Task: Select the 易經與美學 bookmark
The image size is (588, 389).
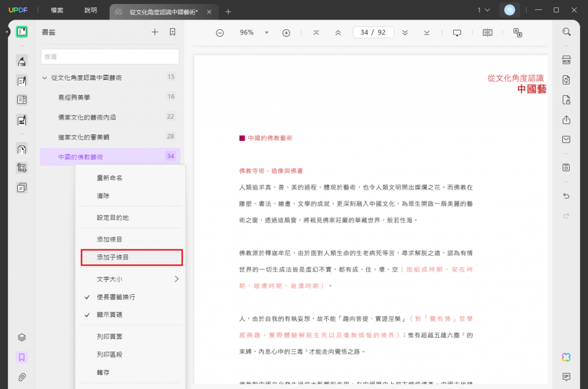Action: [110, 97]
